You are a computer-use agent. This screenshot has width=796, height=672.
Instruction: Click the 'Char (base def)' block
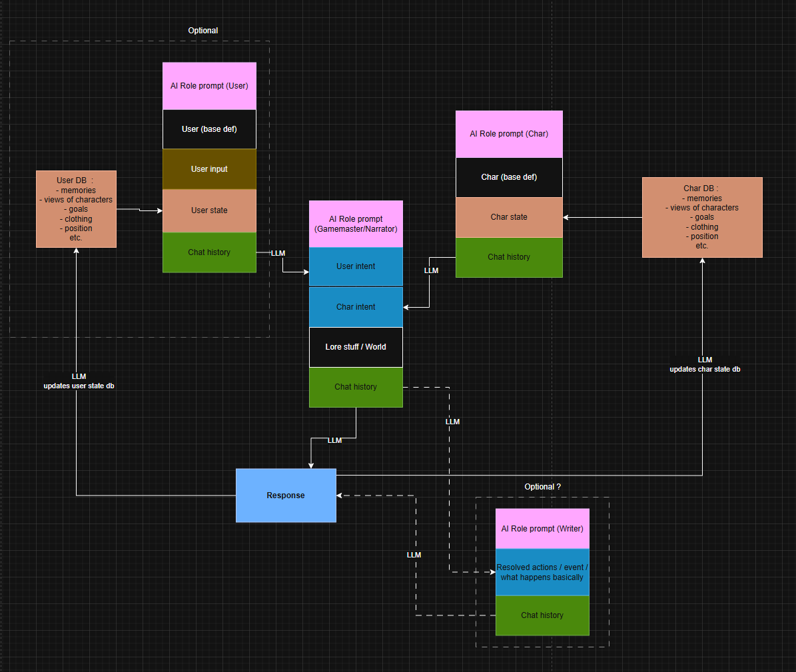(x=509, y=177)
